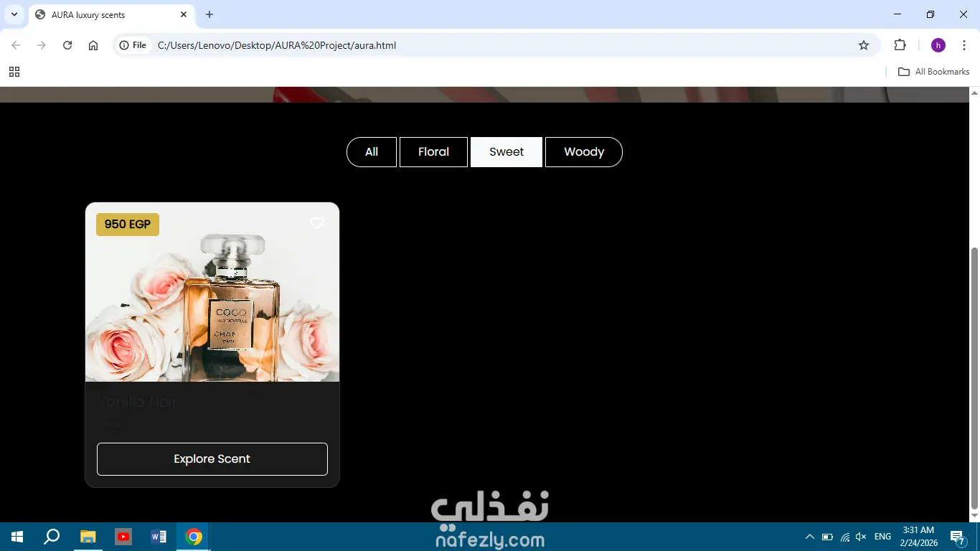Reload the page with the refresh icon
The image size is (980, 551).
coord(67,45)
